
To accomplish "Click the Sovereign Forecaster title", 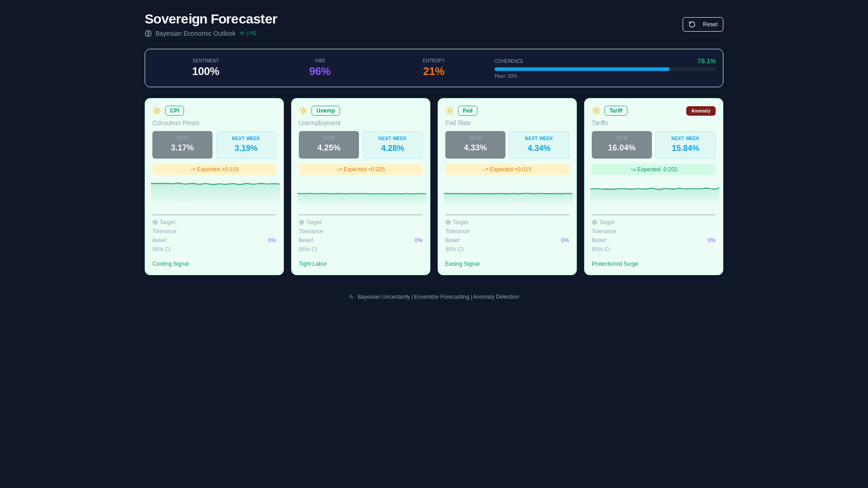I will (x=211, y=19).
